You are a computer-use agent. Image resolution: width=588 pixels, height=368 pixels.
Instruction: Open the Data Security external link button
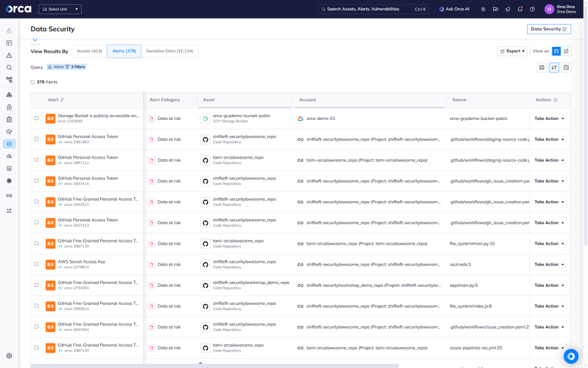[549, 29]
